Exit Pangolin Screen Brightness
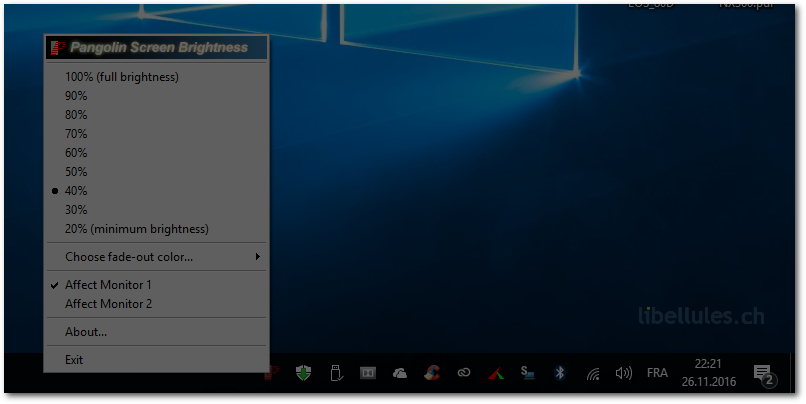Viewport: 806px width, 404px height. click(157, 360)
